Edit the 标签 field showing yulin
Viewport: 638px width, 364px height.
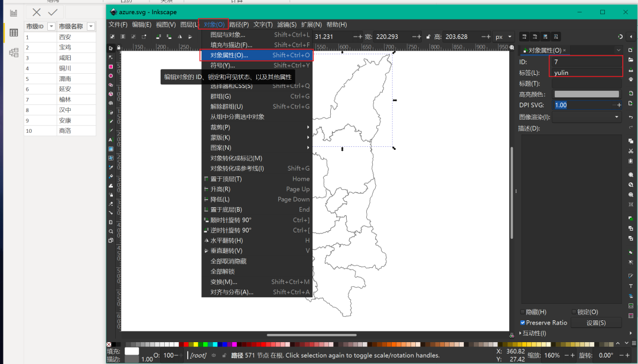pyautogui.click(x=585, y=73)
